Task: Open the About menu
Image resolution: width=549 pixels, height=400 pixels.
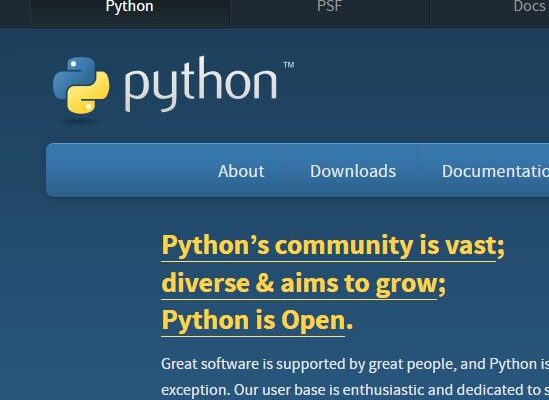Action: point(241,171)
